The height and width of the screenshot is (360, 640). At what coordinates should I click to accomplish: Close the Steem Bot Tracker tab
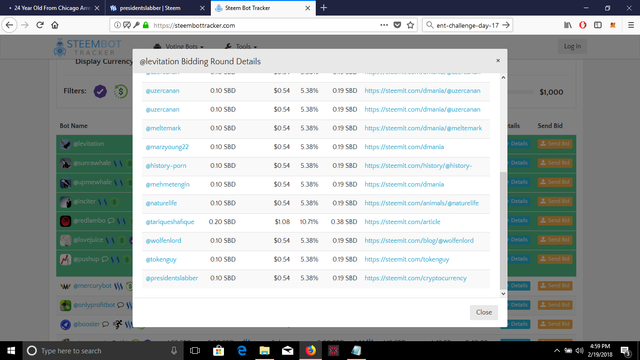click(307, 8)
